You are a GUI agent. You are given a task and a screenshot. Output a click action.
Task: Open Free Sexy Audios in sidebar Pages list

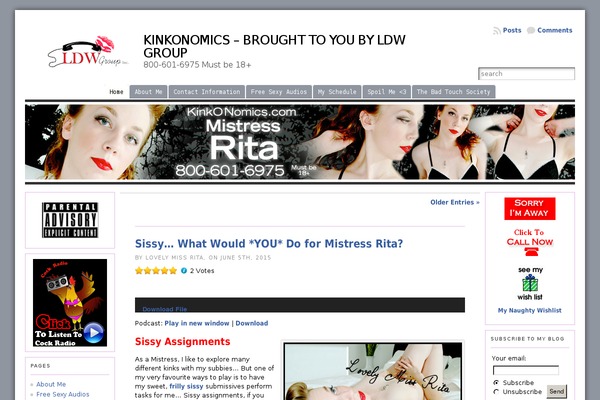pos(63,394)
